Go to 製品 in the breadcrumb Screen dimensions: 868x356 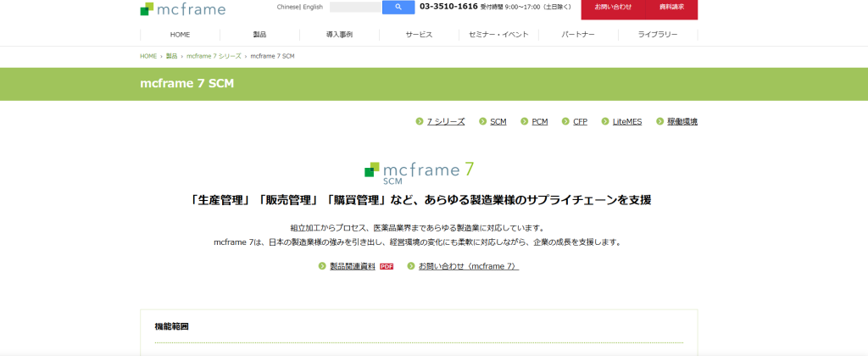point(171,57)
